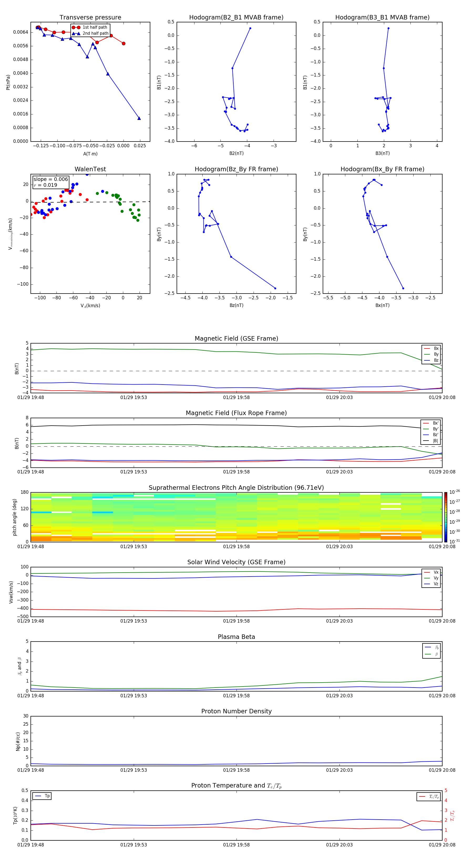Screen dimensions: 473x868
Task: Click the Suprathermal Electrons Pitch Angle Distribution title
Action: (236, 488)
